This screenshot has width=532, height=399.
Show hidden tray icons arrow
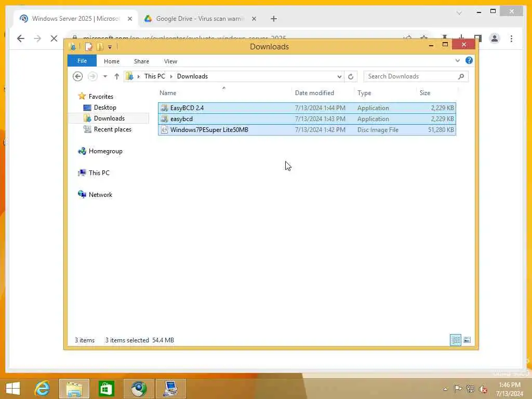[x=445, y=389]
